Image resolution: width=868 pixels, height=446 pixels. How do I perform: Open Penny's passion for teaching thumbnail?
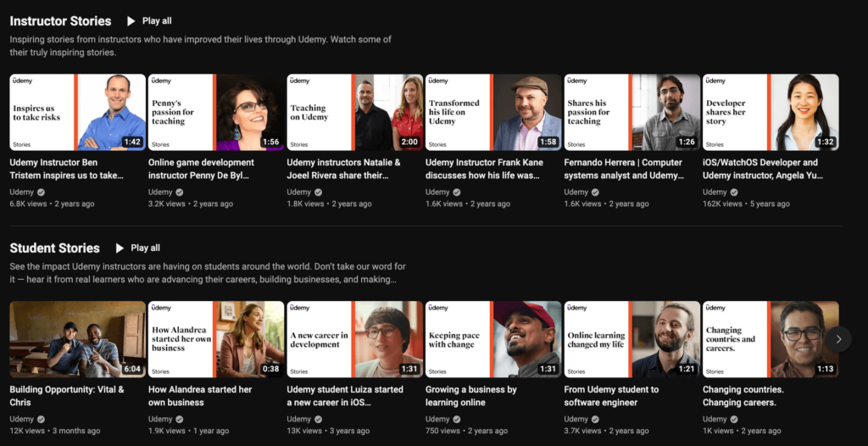pyautogui.click(x=216, y=112)
